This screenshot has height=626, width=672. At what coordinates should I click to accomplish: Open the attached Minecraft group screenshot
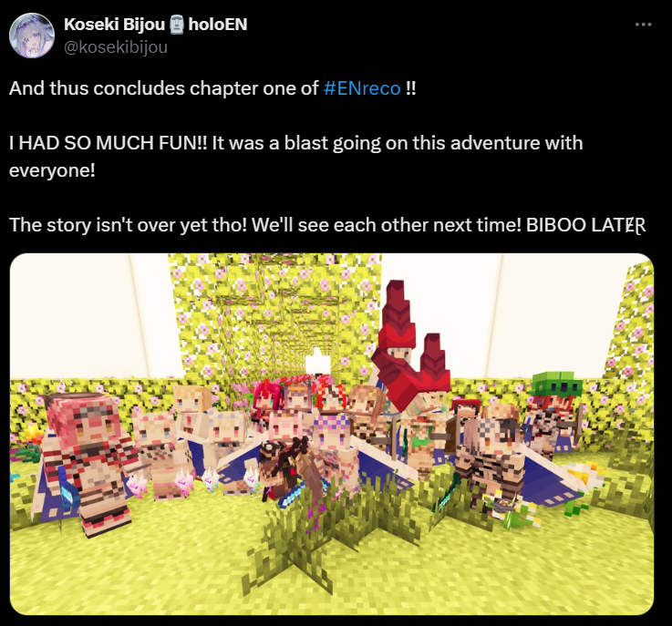332,434
